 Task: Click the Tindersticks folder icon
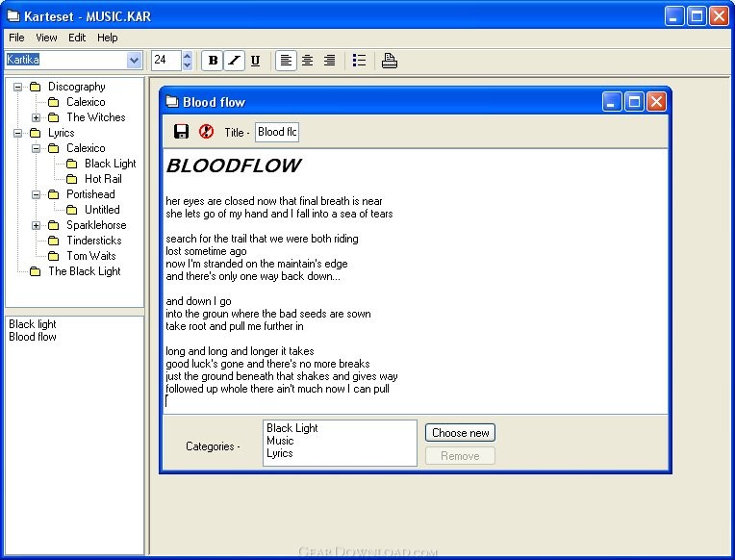click(x=54, y=242)
